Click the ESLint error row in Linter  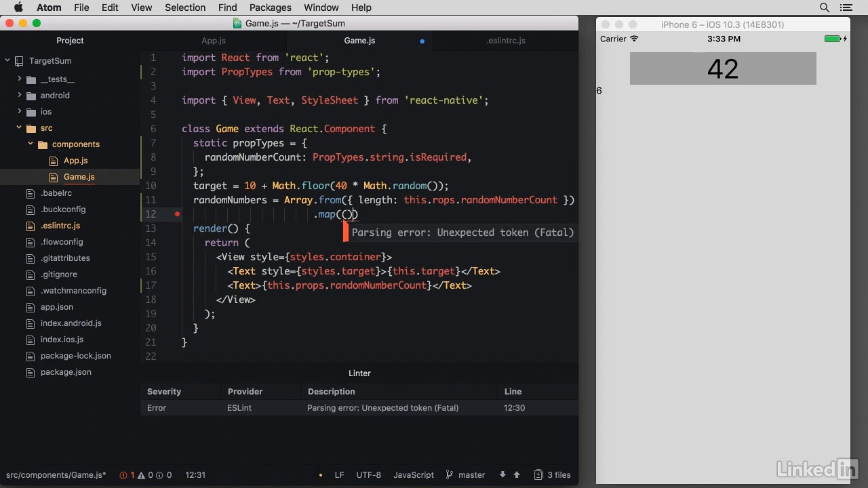(x=359, y=408)
